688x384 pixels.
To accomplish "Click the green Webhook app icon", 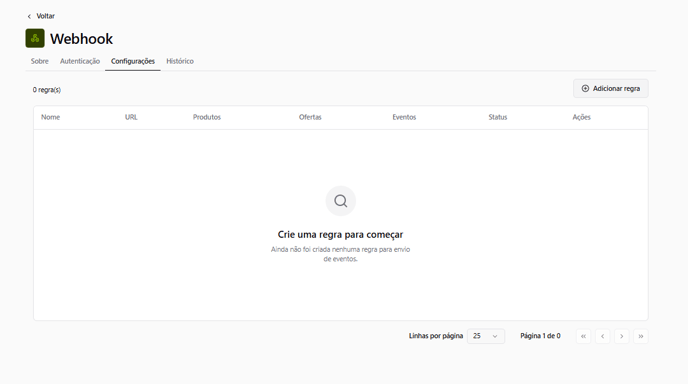I will (x=35, y=38).
